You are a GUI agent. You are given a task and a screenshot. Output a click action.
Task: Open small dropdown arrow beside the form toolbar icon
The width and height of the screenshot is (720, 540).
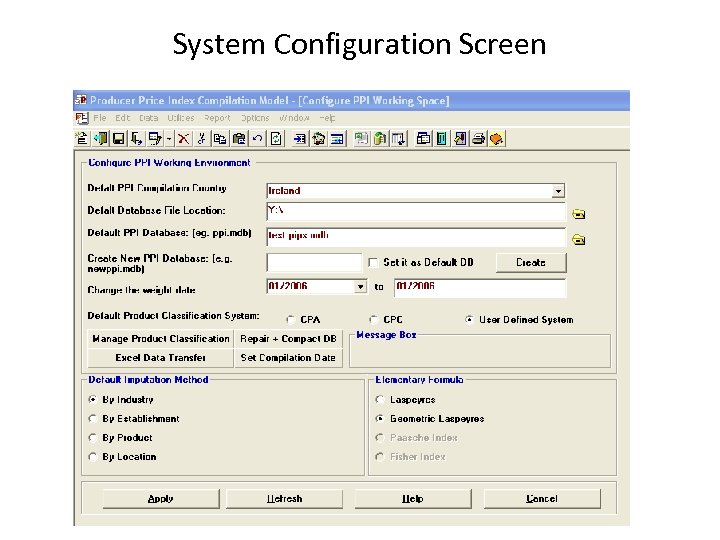point(169,138)
